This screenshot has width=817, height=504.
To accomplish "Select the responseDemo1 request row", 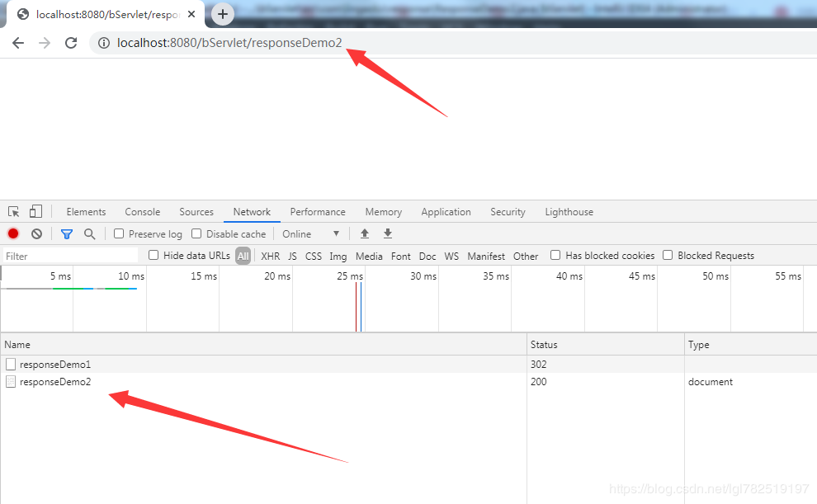I will click(408, 364).
